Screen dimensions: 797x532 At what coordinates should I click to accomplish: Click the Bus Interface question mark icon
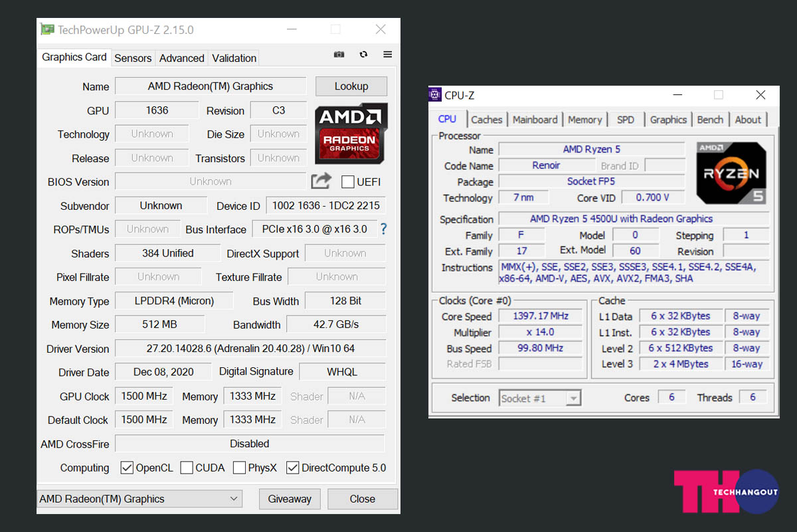click(383, 229)
